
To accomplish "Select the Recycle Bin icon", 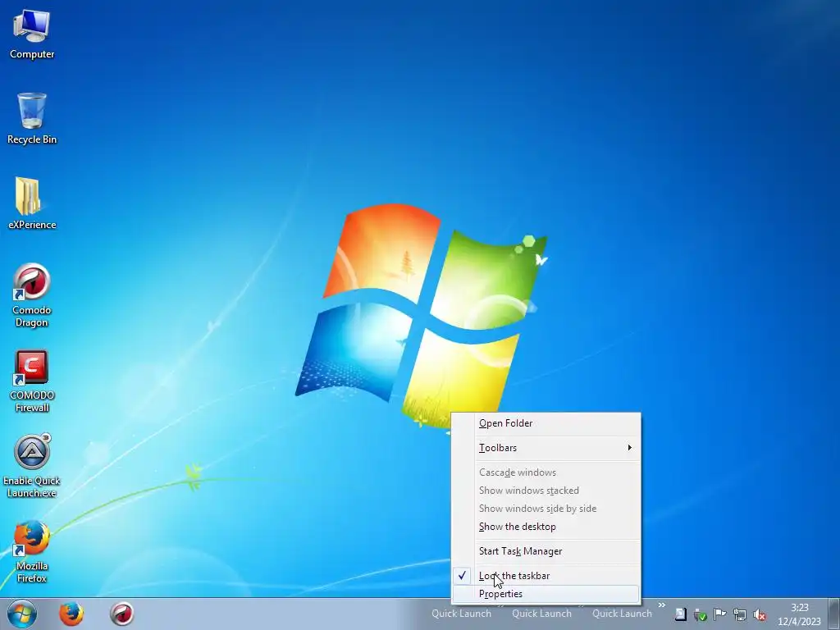I will (x=32, y=118).
